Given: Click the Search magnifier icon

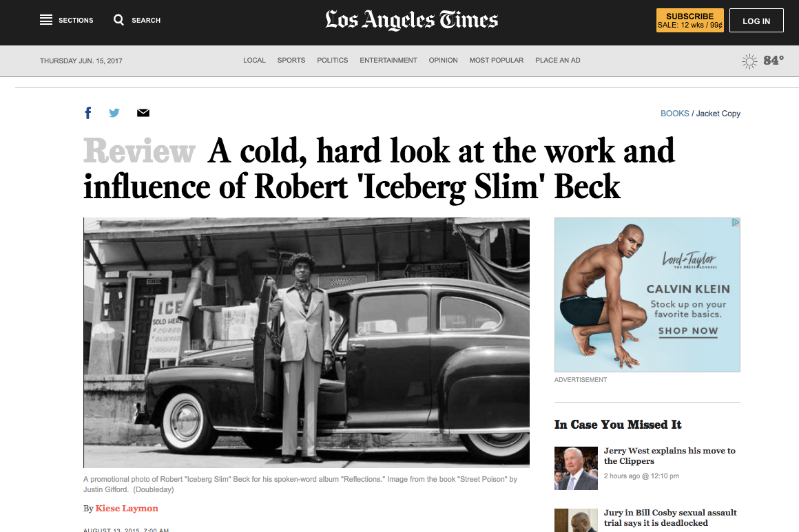Looking at the screenshot, I should point(118,20).
